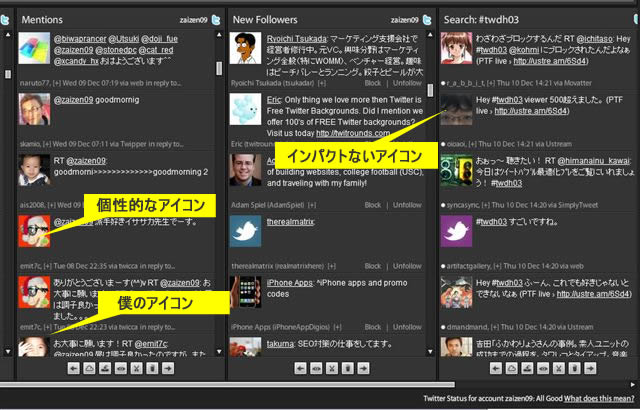Expand the [+] options next to naruto77
The width and height of the screenshot is (640, 410).
(x=56, y=83)
